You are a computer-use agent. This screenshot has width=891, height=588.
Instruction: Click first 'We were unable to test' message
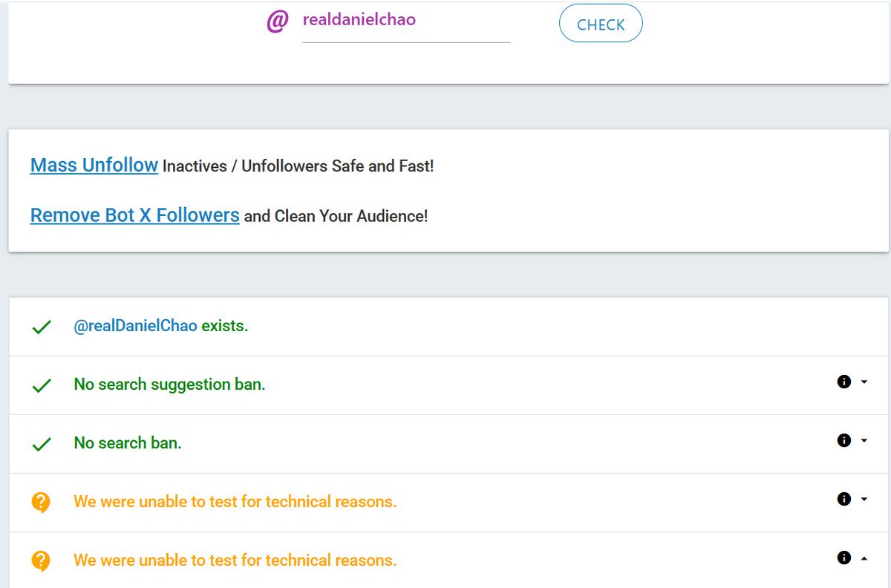[235, 502]
